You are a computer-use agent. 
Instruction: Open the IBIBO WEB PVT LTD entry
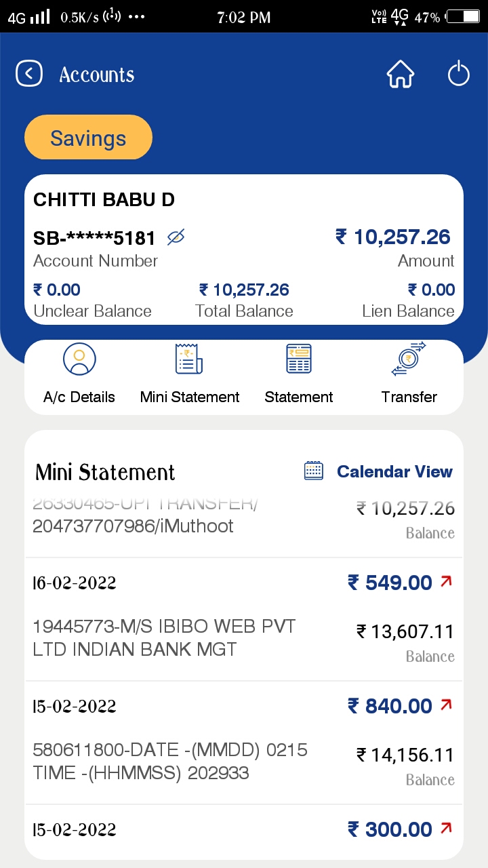(164, 637)
